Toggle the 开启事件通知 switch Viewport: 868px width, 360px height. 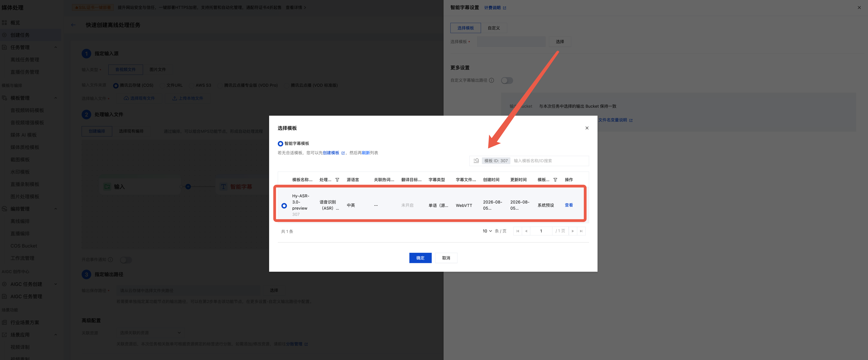[x=126, y=260]
